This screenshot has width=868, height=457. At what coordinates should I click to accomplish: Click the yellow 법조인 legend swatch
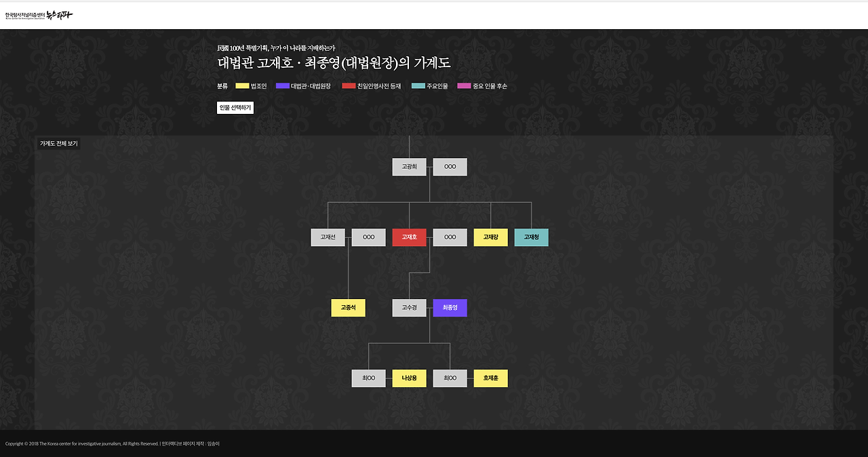(241, 85)
